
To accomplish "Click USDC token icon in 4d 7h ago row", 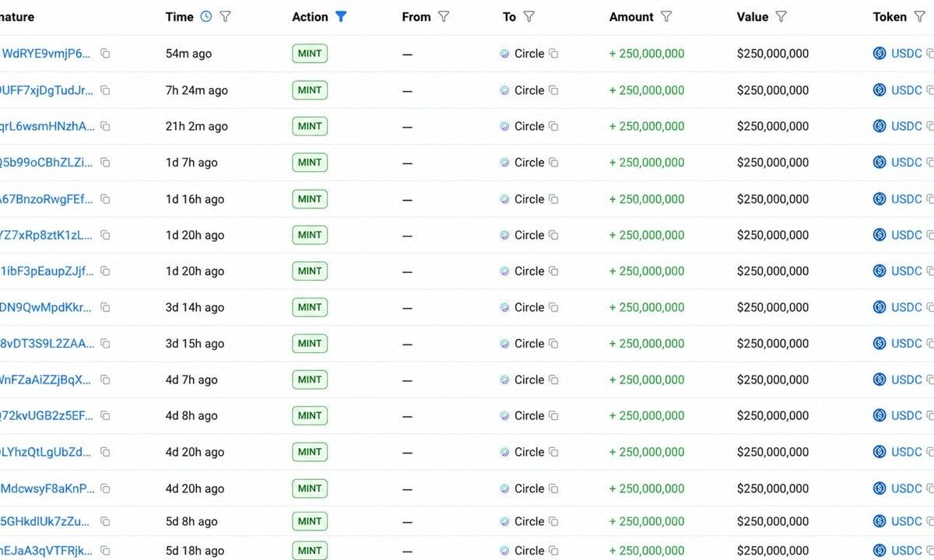I will (880, 380).
